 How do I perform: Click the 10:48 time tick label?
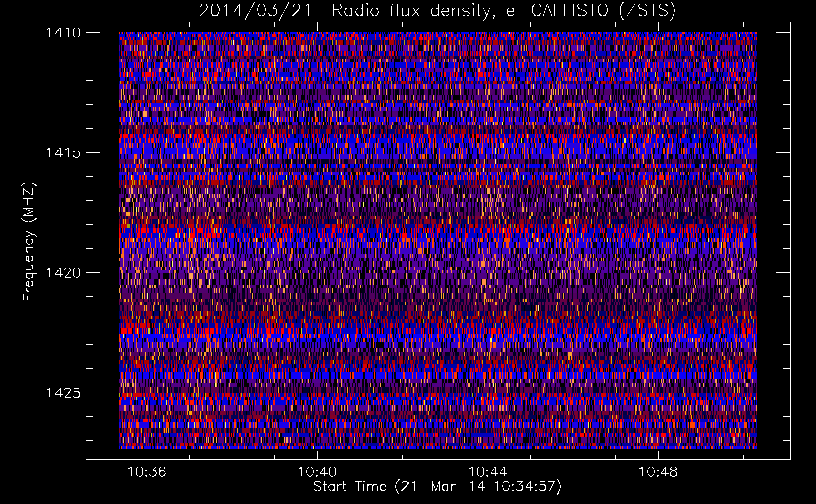coord(658,472)
